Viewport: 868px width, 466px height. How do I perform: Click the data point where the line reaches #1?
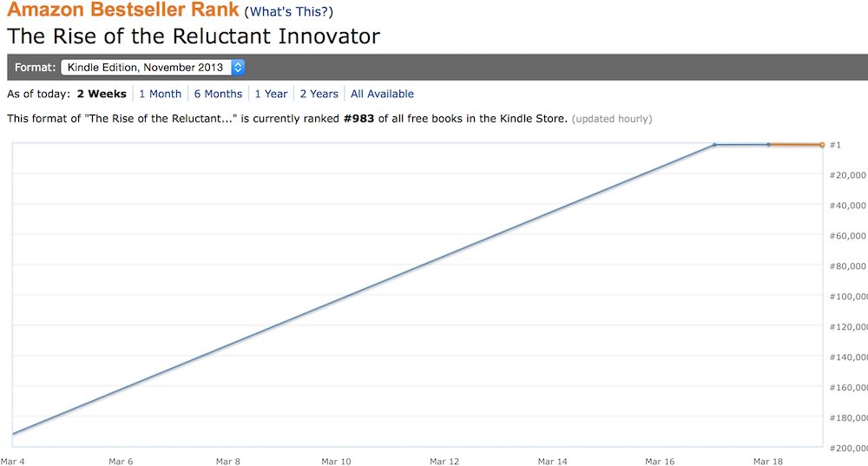(x=714, y=145)
